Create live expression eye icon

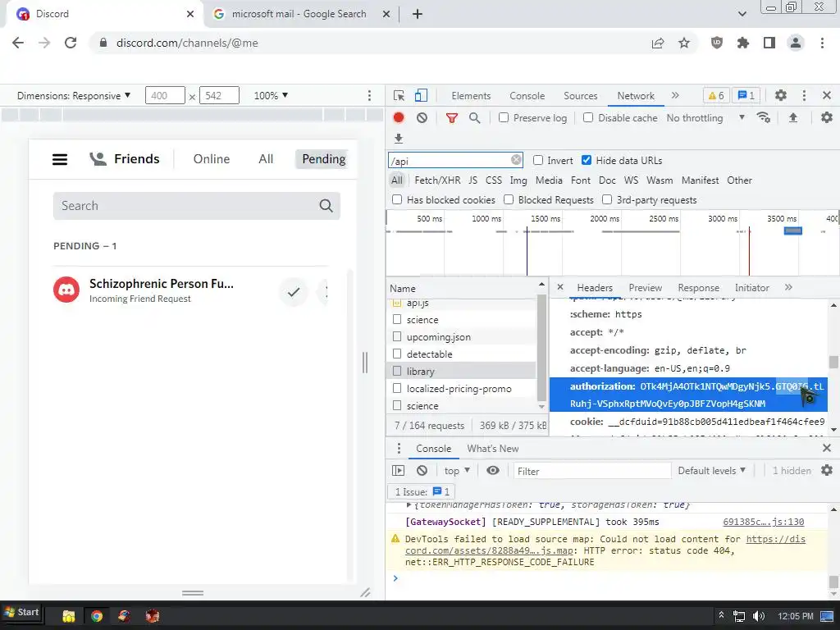[x=493, y=470]
